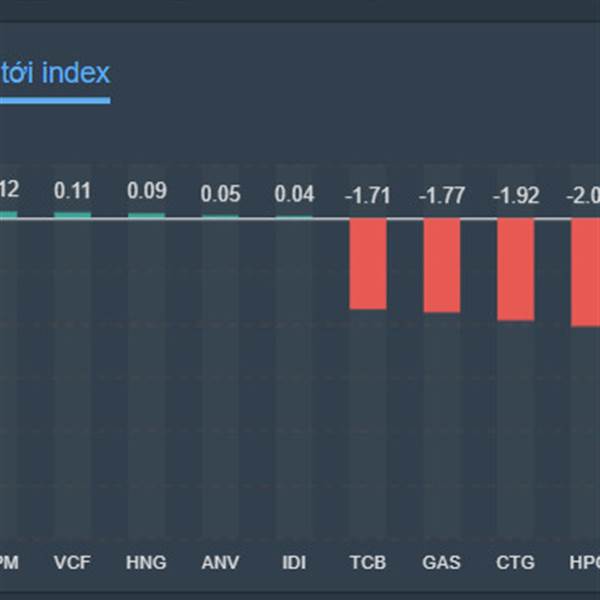Click the red TCB bar

point(368,263)
